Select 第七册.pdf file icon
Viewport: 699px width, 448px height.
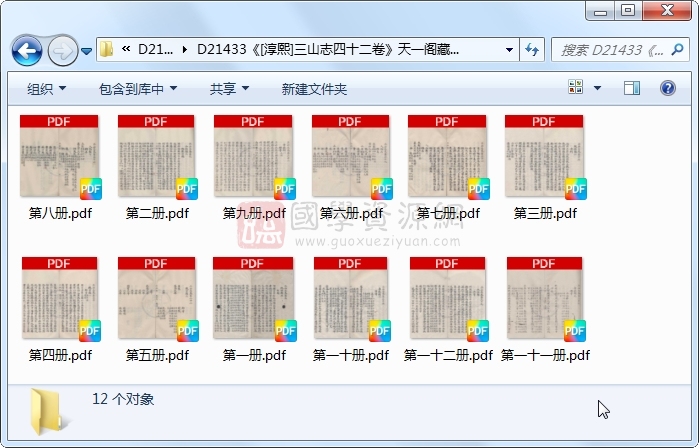(x=448, y=157)
